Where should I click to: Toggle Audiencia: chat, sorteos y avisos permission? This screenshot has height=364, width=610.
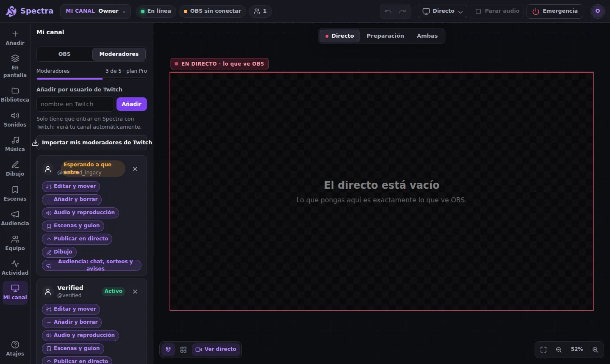(x=91, y=265)
